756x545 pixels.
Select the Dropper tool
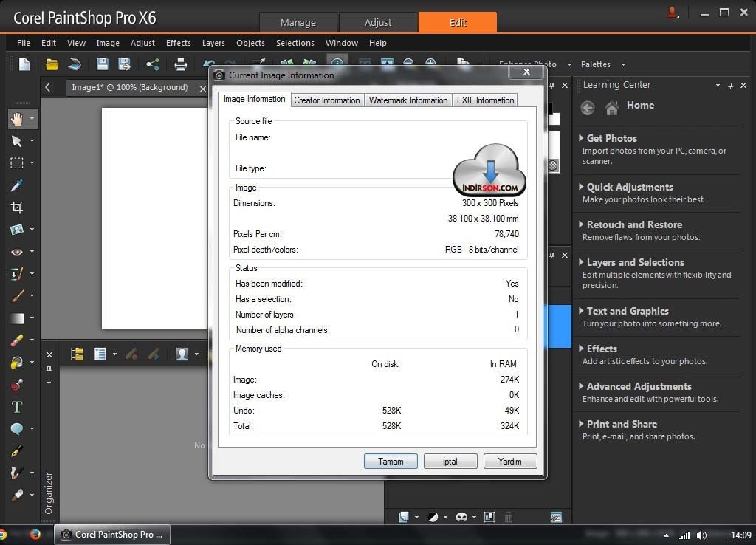point(17,185)
